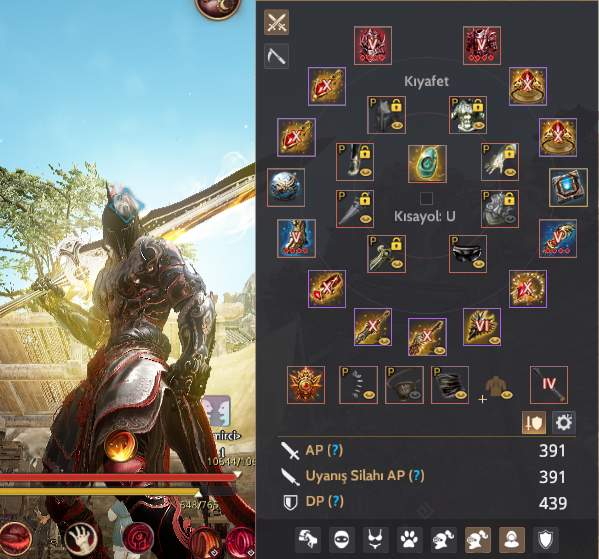
Task: Click the IV tool slot at bottom right
Action: click(549, 385)
